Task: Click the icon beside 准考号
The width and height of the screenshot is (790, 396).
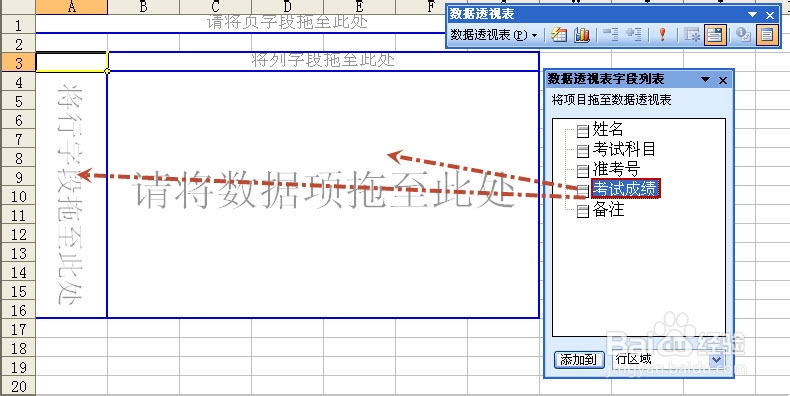Action: [x=583, y=170]
